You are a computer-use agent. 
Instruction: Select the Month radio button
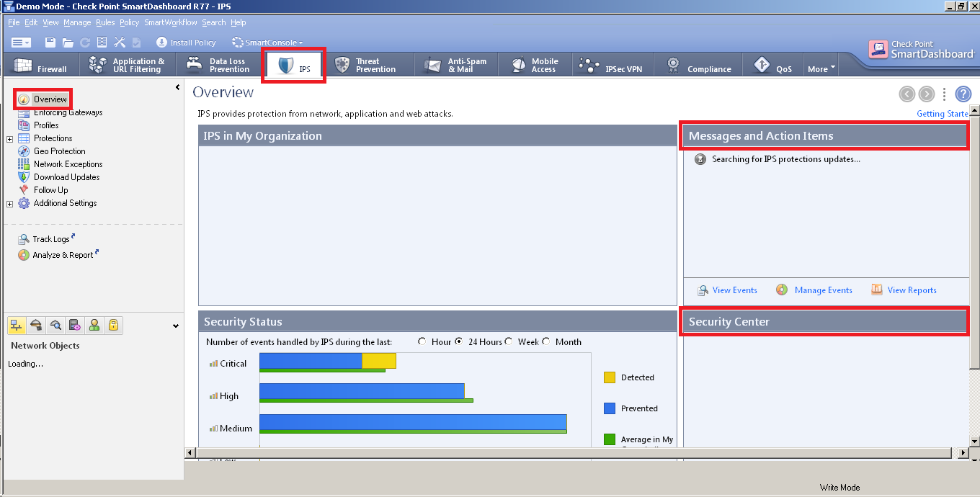[x=546, y=341]
